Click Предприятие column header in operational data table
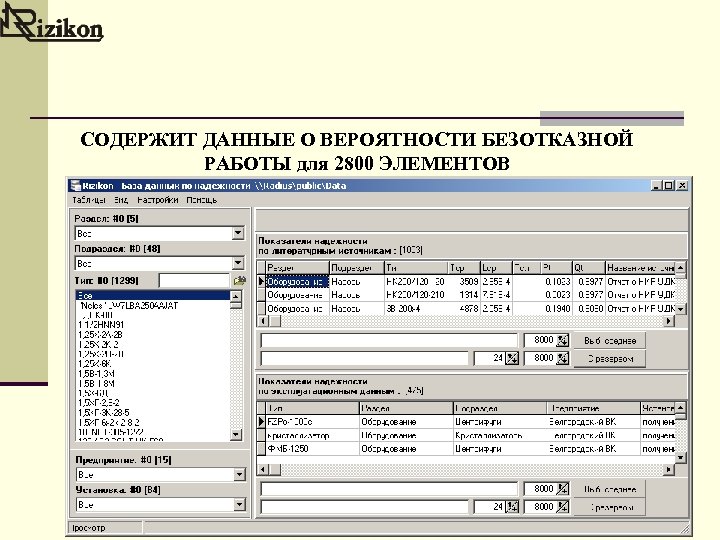Viewport: 720px width, 540px height. 593,408
